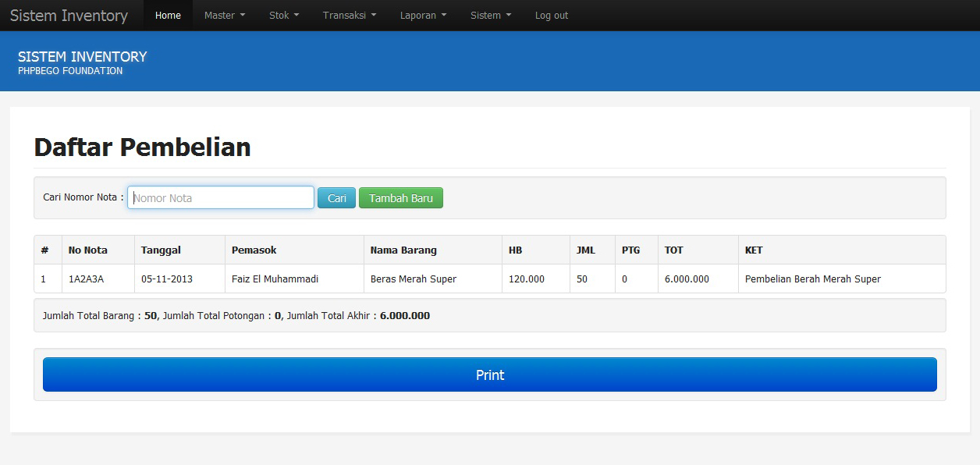This screenshot has width=980, height=465.
Task: Open the Transaksi dropdown
Action: [349, 16]
